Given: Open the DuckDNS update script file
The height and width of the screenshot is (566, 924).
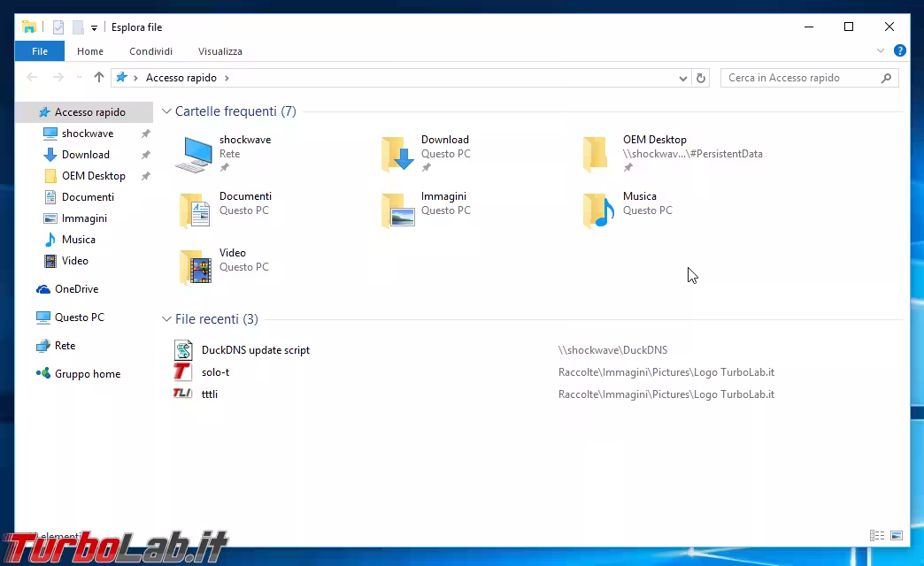Looking at the screenshot, I should (255, 350).
